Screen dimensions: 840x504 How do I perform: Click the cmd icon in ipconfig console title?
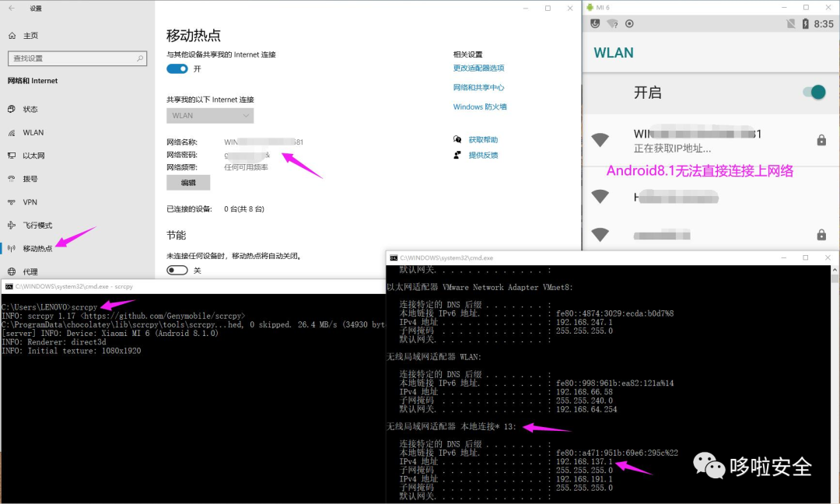point(394,257)
